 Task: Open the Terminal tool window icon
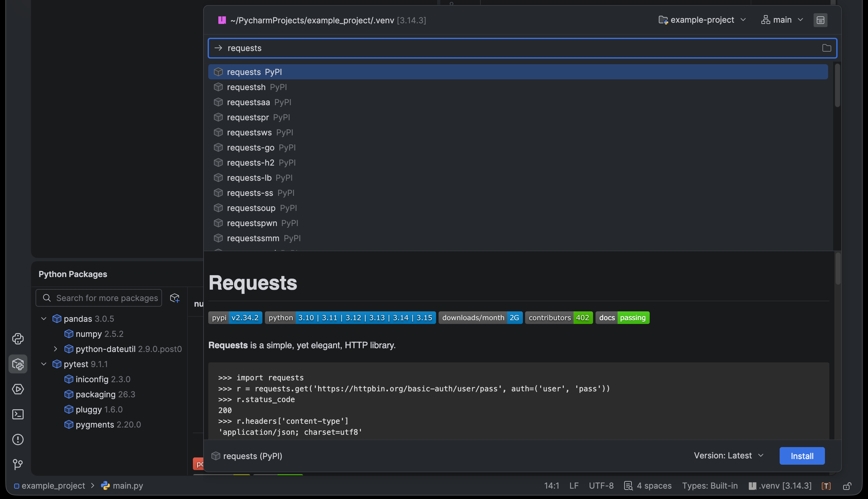click(x=18, y=414)
